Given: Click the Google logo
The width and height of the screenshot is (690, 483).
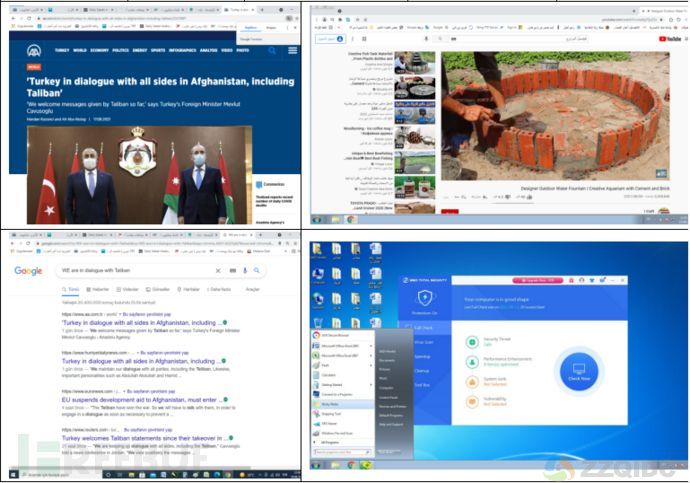Looking at the screenshot, I should [x=28, y=271].
